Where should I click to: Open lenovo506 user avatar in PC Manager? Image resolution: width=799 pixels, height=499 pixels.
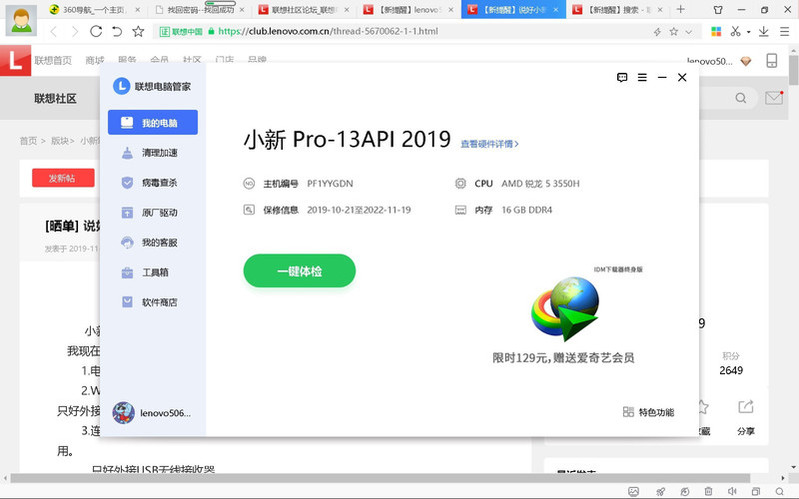click(123, 413)
